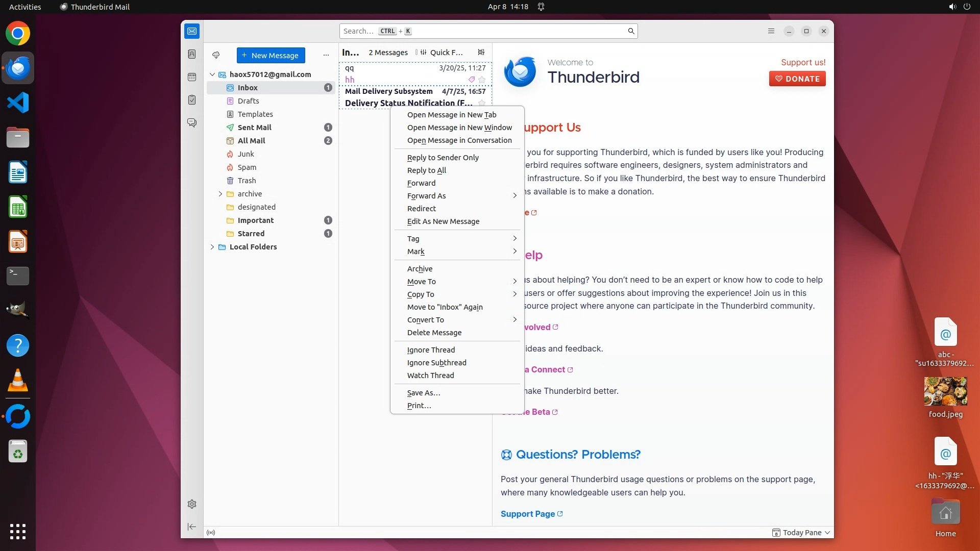Click the Get Messages cloud icon
This screenshot has height=551, width=980.
click(216, 55)
